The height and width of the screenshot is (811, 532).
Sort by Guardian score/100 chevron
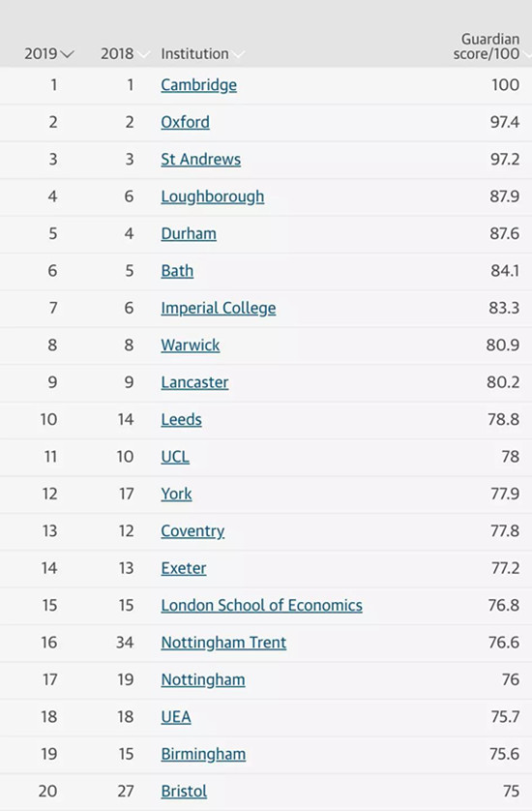(527, 54)
